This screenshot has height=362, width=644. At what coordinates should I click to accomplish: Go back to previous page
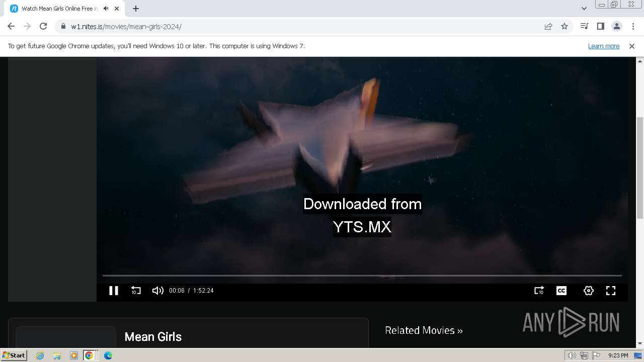(11, 26)
